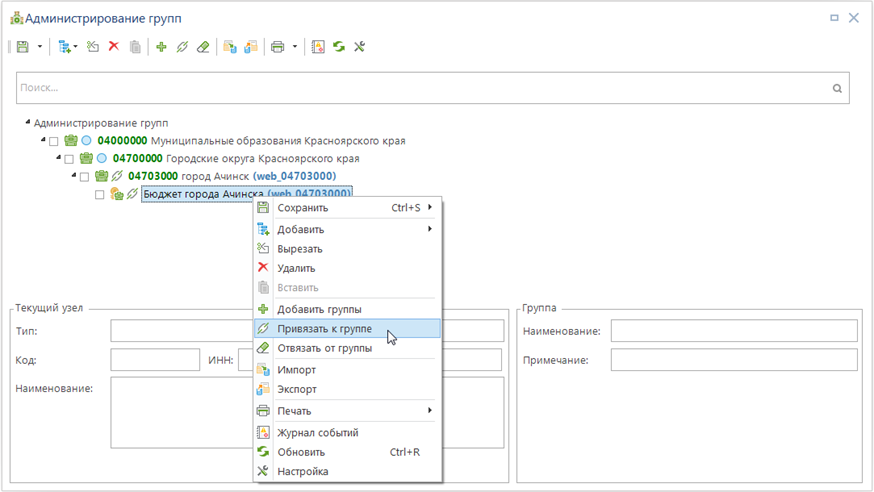Click the Код input field
This screenshot has height=492, width=874.
point(155,360)
